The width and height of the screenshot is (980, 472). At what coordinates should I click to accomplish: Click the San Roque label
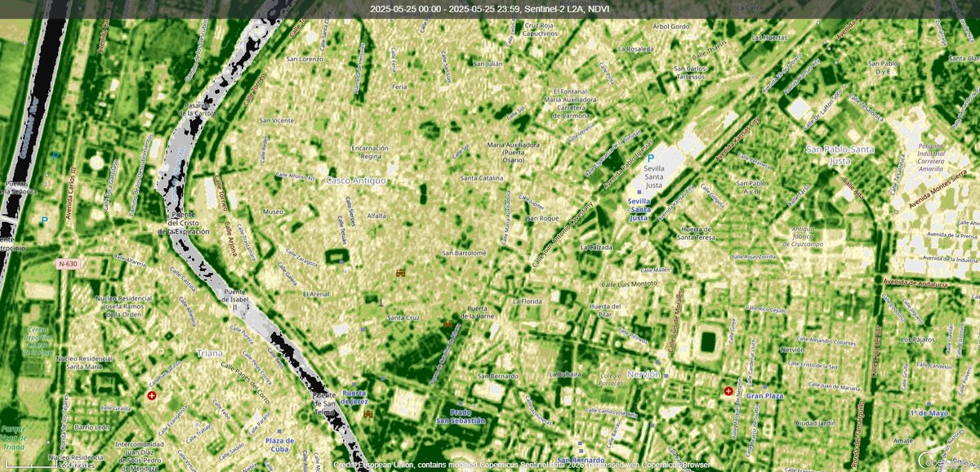[542, 218]
